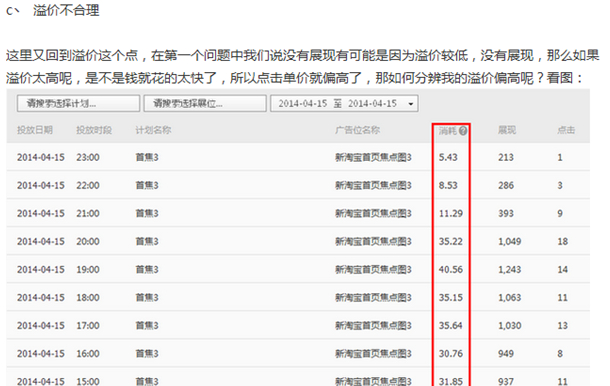This screenshot has width=610, height=386.
Task: Click the heading text 溢价不合理
Action: (x=66, y=10)
